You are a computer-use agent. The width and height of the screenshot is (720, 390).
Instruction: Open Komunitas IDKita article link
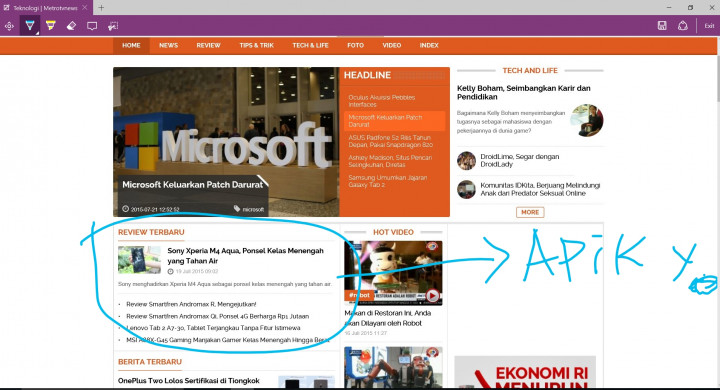point(540,189)
